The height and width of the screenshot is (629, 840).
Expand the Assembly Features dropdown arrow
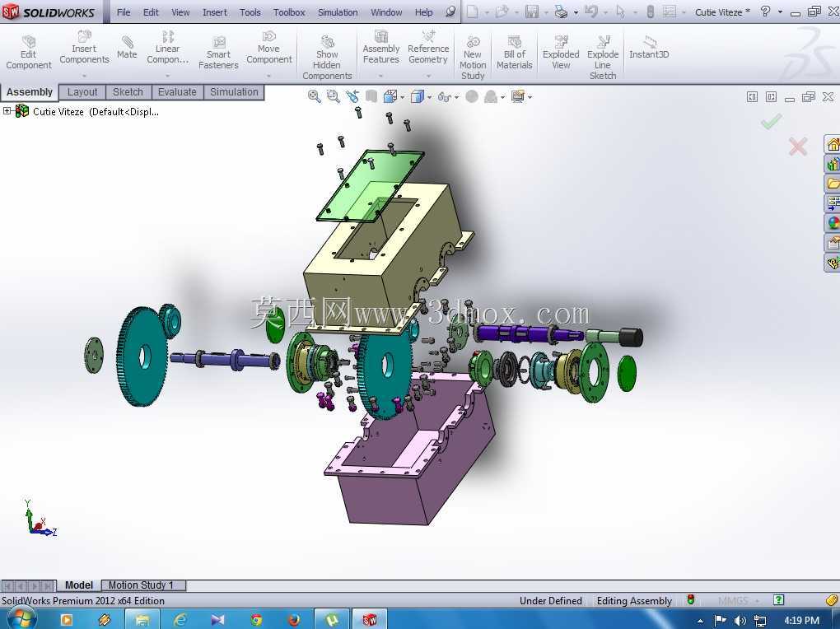[x=381, y=76]
